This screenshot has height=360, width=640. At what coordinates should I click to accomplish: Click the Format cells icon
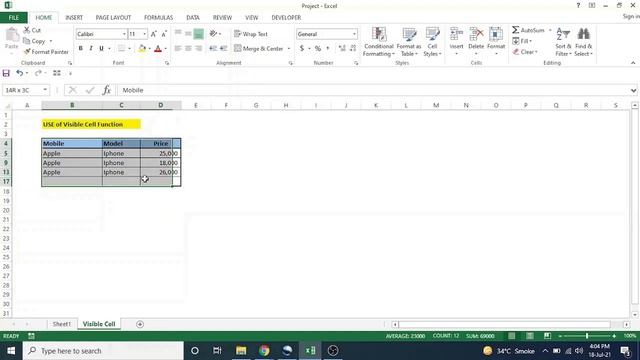[496, 35]
